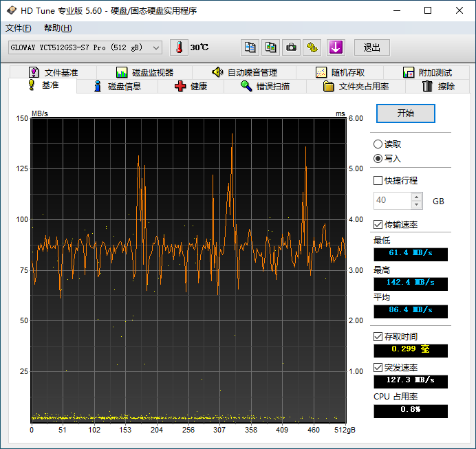The width and height of the screenshot is (476, 449).
Task: Click the thermometer temperature icon
Action: coord(179,47)
